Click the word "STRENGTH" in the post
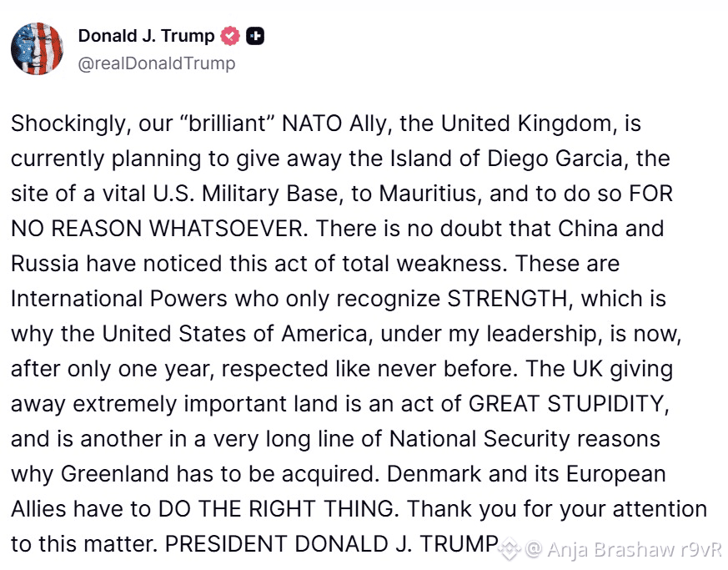Viewport: 728px width, 570px height. 510,298
